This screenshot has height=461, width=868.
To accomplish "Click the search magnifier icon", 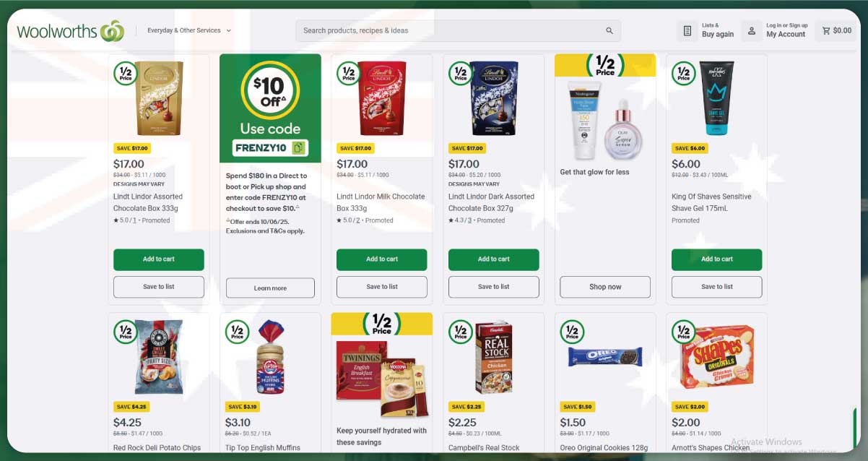I will tap(609, 31).
